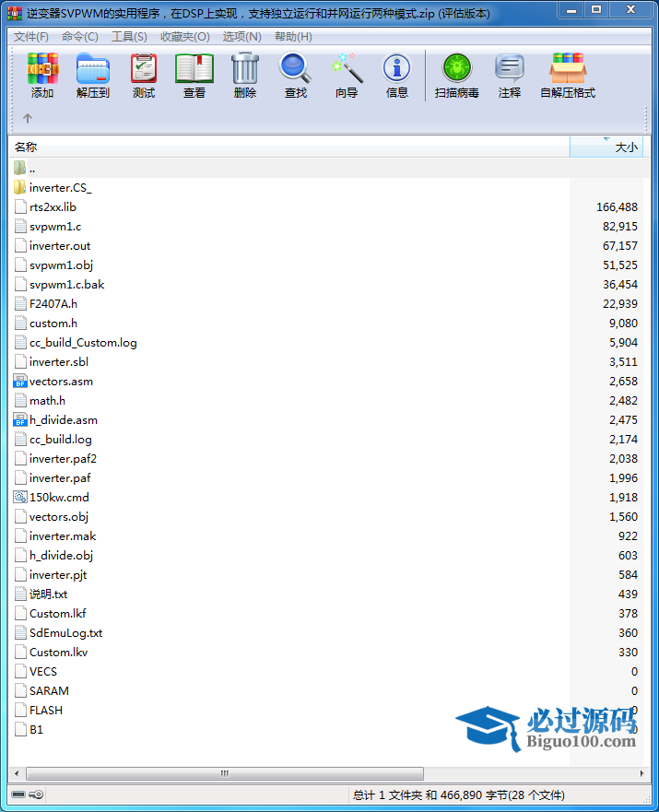
Task: Click the parent folder '..' icon
Action: click(x=19, y=168)
